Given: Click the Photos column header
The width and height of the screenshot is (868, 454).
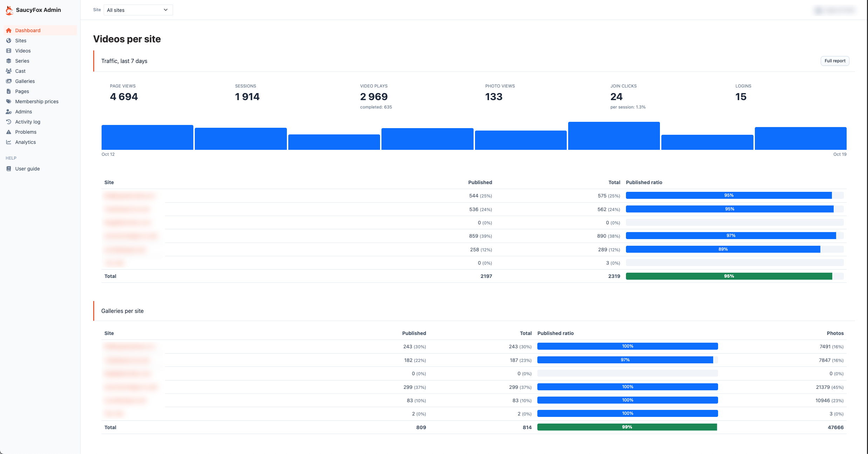Looking at the screenshot, I should coord(835,333).
